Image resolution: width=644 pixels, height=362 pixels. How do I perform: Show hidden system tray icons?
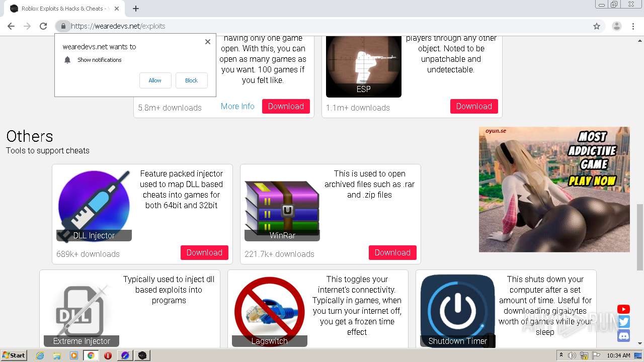coord(561,355)
